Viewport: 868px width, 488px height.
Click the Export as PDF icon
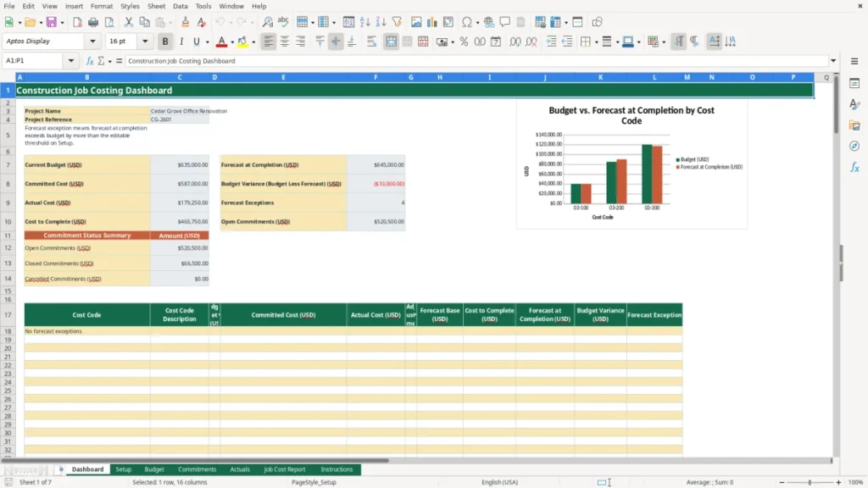(77, 22)
